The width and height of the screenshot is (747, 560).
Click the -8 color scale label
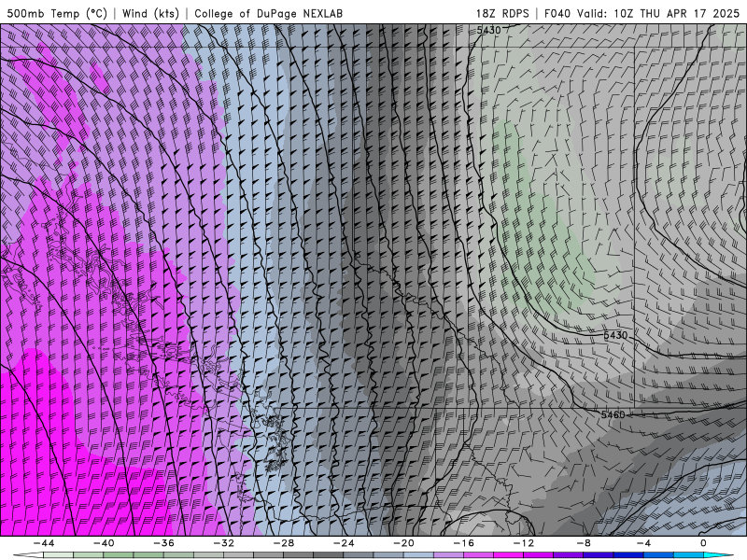tap(584, 543)
